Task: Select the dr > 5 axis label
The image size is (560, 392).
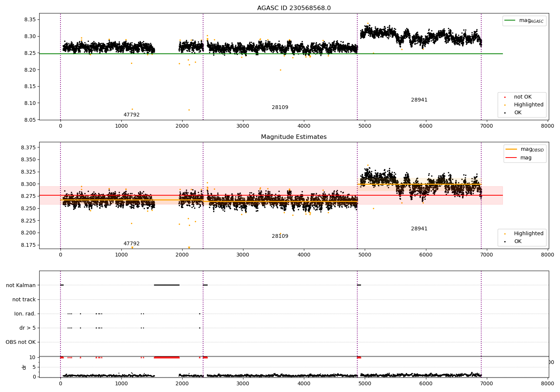Action: pyautogui.click(x=28, y=328)
